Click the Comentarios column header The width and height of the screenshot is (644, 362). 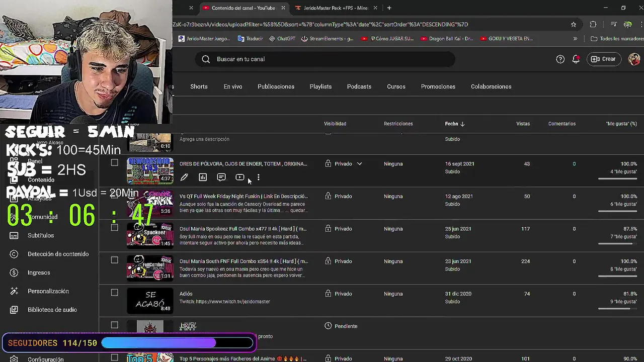562,124
